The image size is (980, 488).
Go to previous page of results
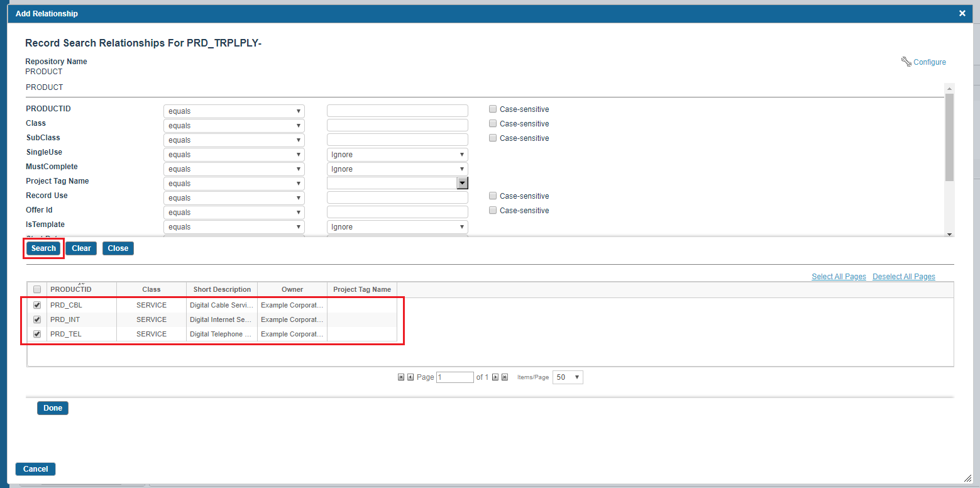point(410,377)
